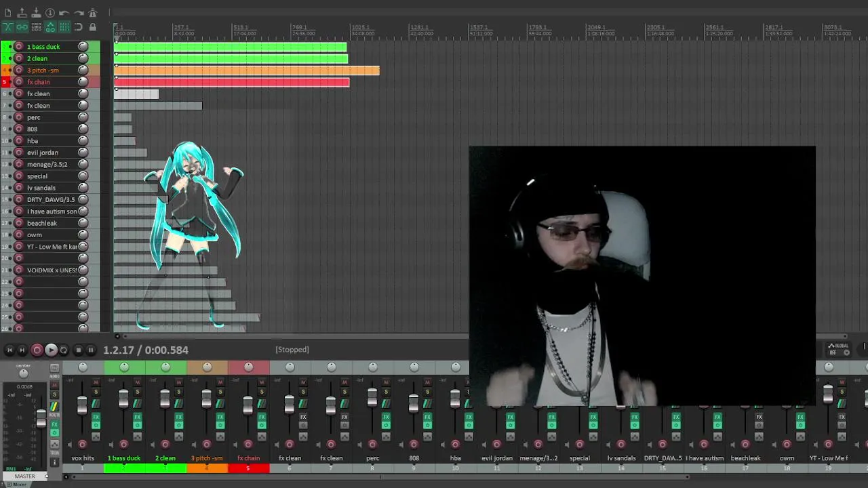Toggle the transport Repeat button
Viewport: 868px width, 488px height.
(64, 350)
